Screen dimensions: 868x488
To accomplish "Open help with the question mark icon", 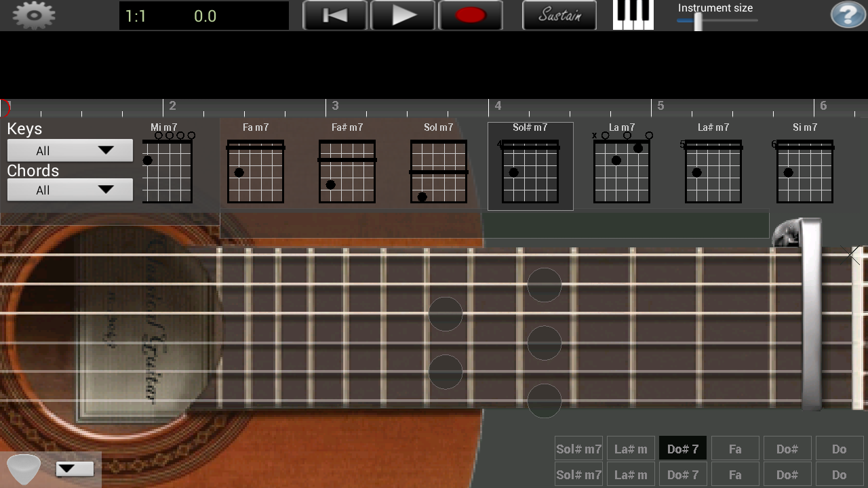I will [x=848, y=15].
